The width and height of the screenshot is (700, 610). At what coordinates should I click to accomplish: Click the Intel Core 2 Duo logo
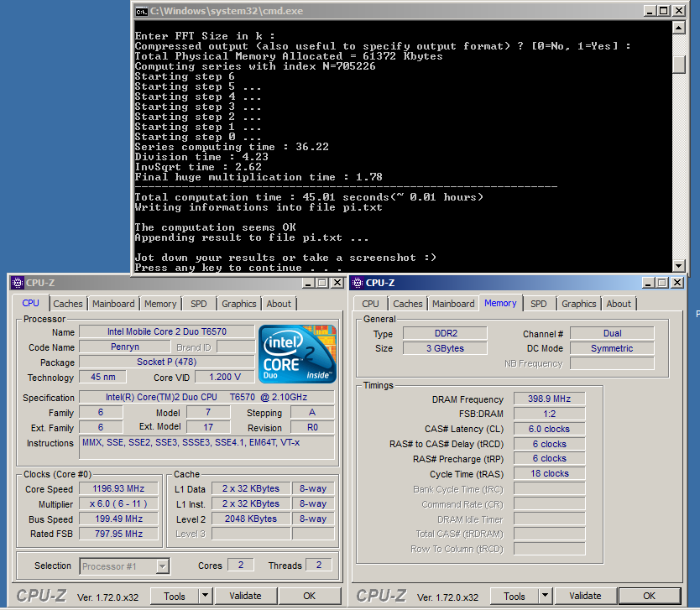pos(297,354)
